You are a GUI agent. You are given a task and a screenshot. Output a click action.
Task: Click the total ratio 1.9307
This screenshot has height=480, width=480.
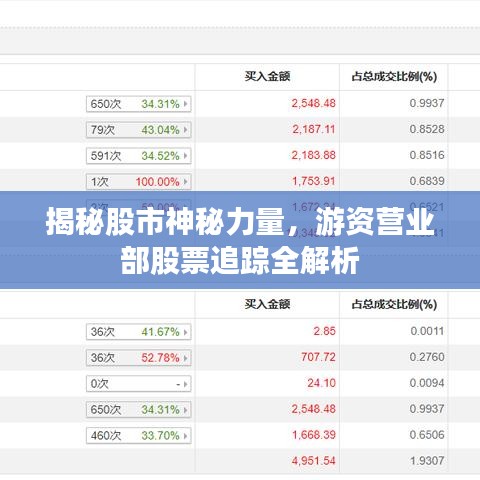coord(427,461)
